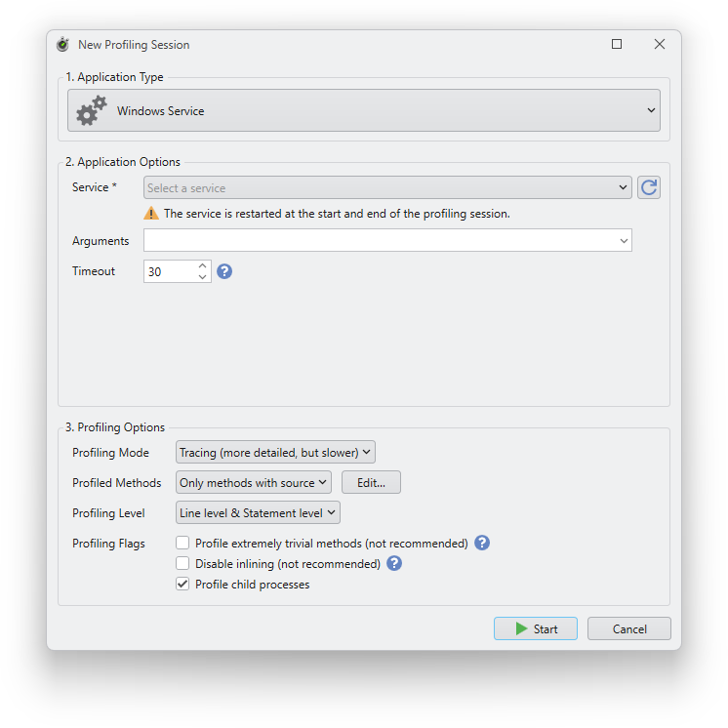Check the Disable inlining option

pyautogui.click(x=182, y=563)
